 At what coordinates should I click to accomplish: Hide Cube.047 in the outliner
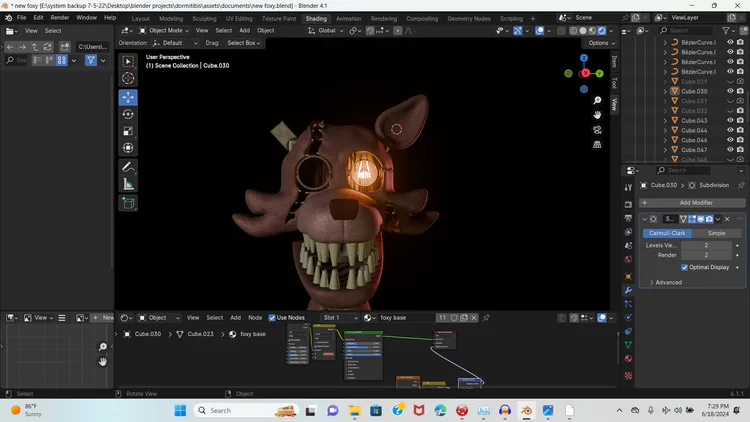click(x=730, y=150)
